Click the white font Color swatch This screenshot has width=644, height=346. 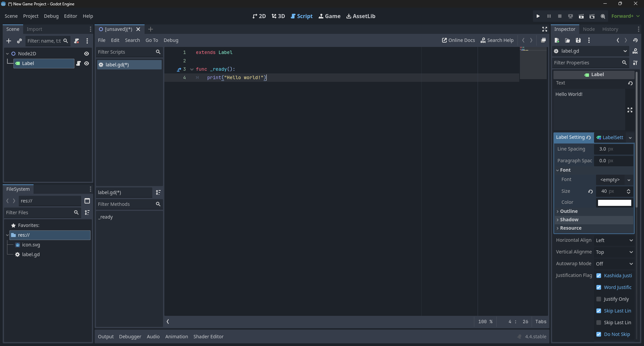[614, 203]
